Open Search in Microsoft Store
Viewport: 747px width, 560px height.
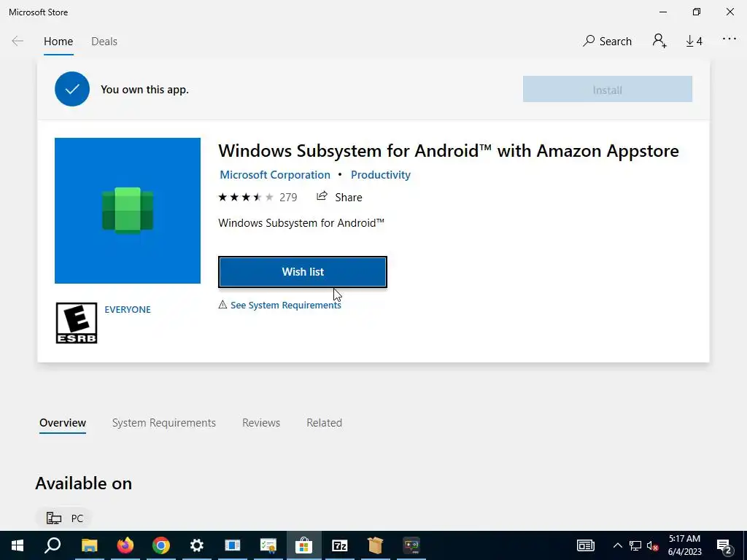click(607, 41)
